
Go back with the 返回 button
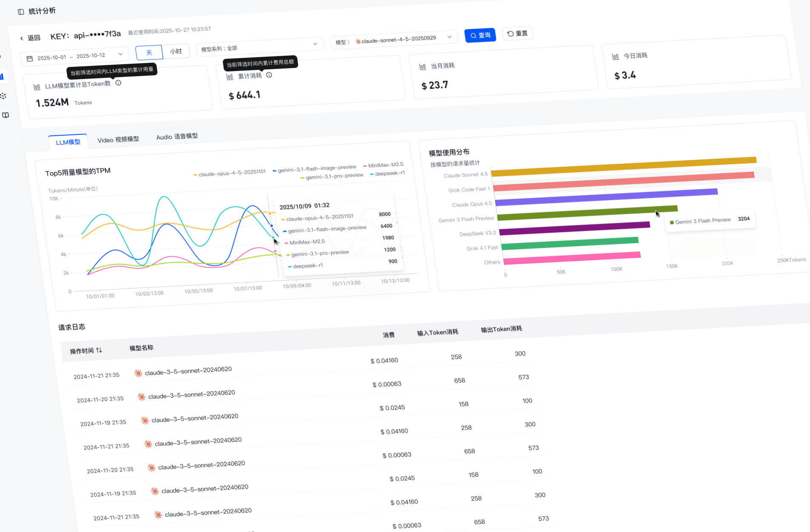(x=30, y=38)
